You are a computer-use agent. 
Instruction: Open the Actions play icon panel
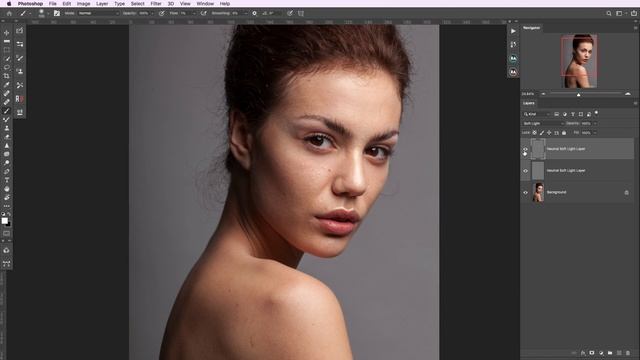coord(513,31)
